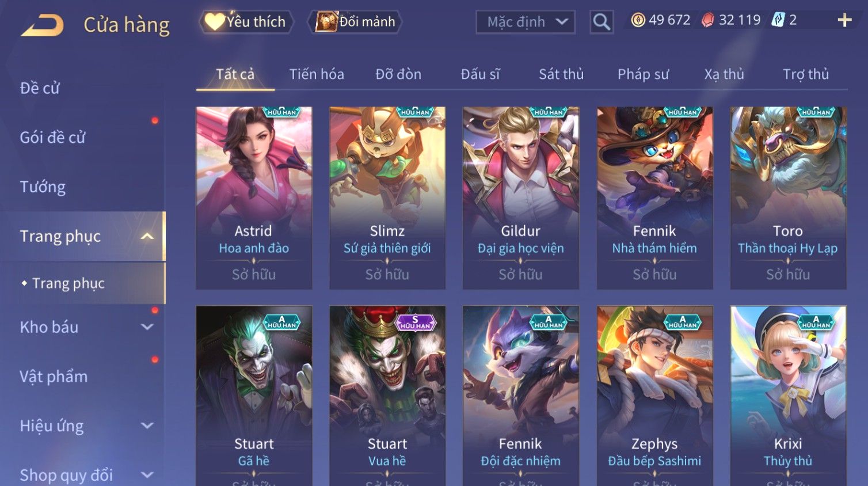868x486 pixels.
Task: Select the Tiến hóa tab
Action: coord(317,74)
